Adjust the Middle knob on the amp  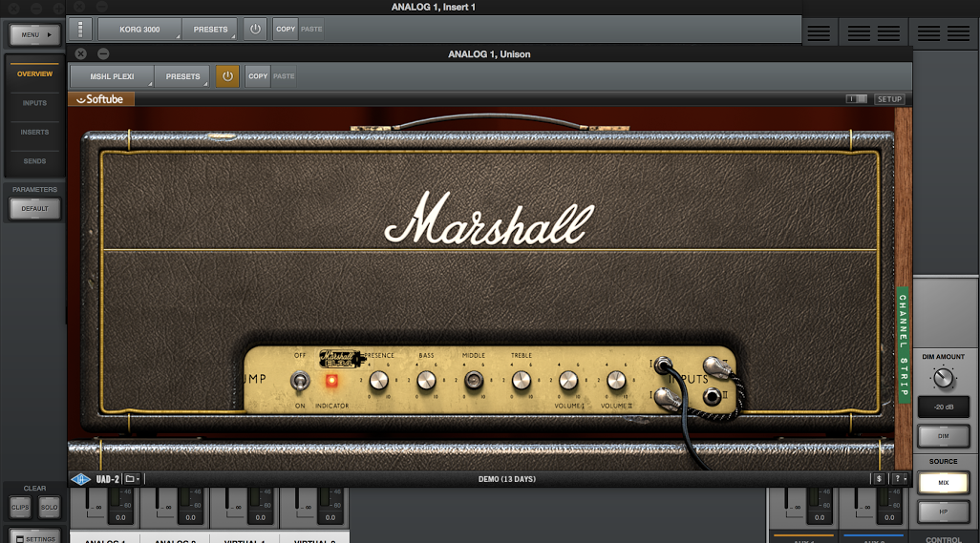474,380
